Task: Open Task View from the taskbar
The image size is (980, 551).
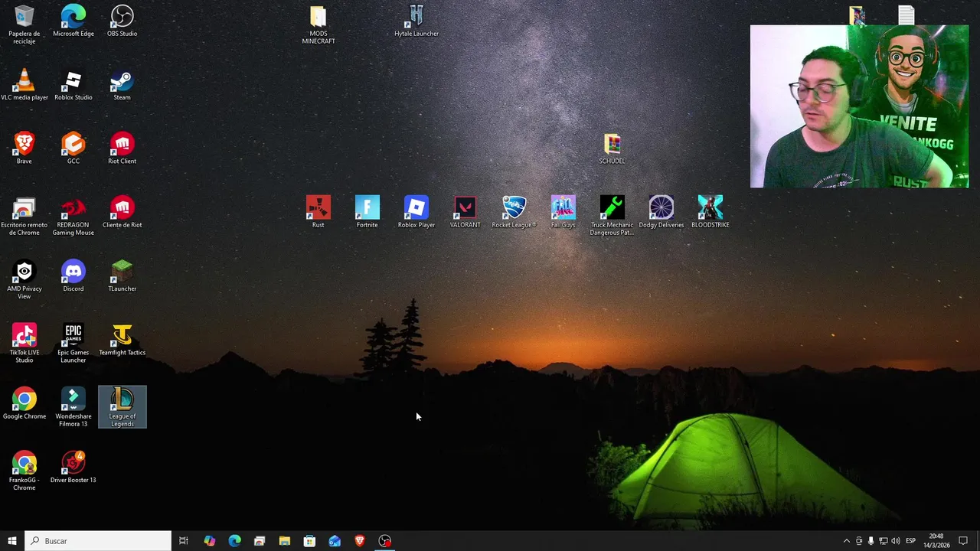Action: [x=184, y=541]
